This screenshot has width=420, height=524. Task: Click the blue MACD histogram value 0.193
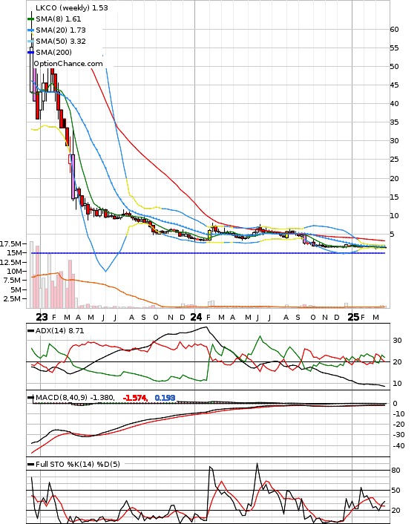click(x=165, y=398)
